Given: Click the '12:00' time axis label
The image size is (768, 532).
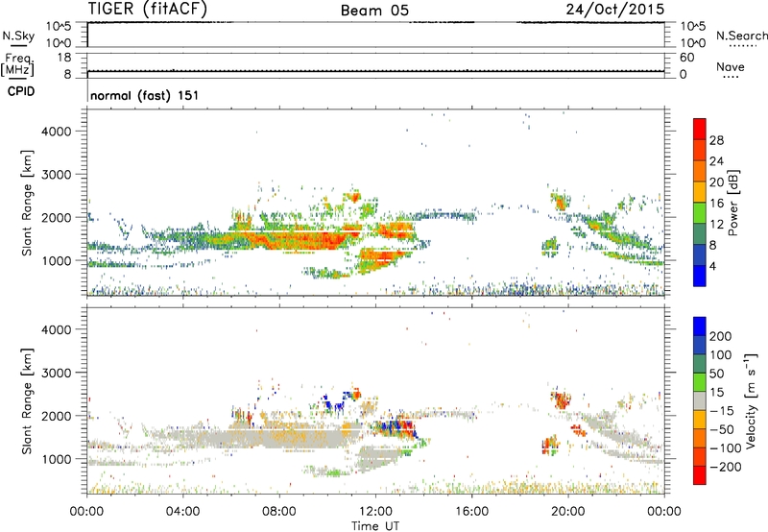Looking at the screenshot, I should (x=375, y=512).
